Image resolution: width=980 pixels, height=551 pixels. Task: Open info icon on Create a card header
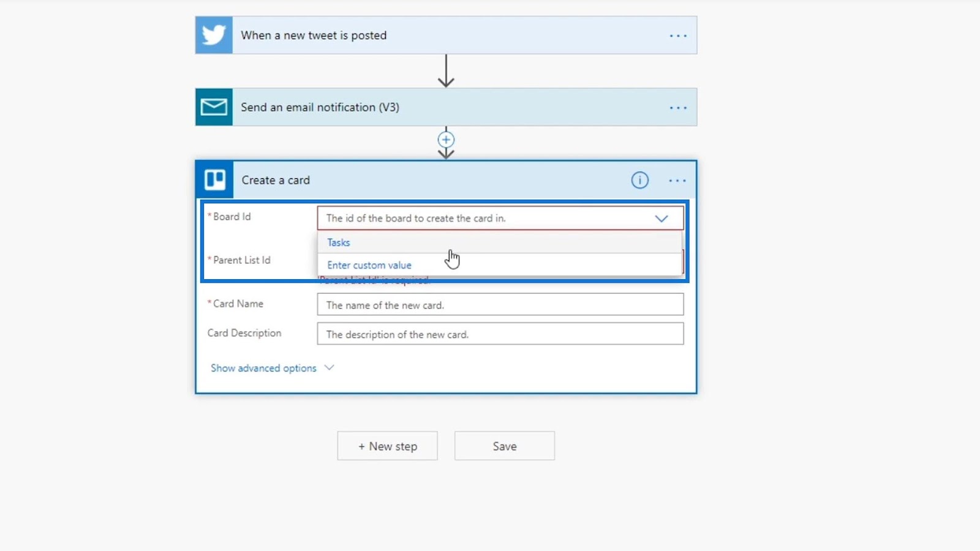[x=640, y=180]
